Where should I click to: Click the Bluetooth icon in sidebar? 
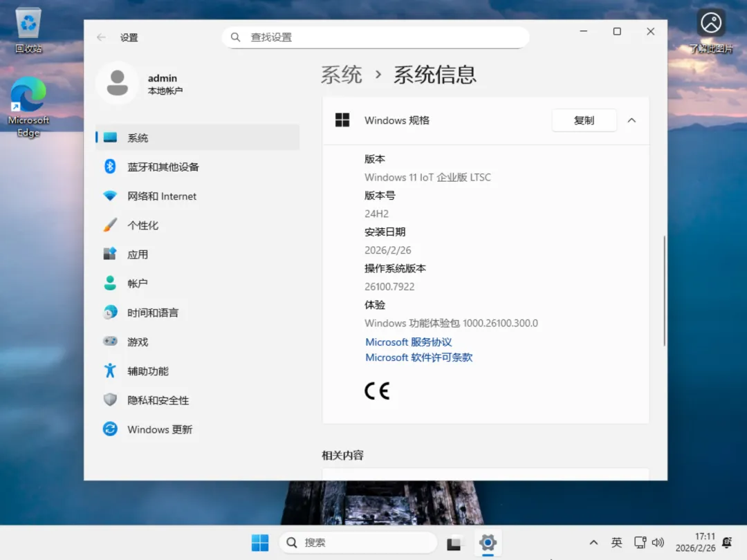pos(110,167)
